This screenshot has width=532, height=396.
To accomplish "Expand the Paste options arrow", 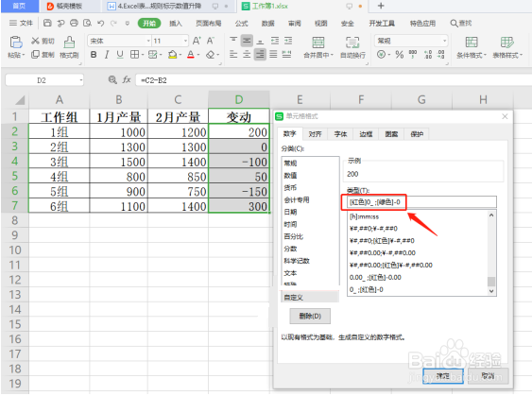I will point(24,55).
